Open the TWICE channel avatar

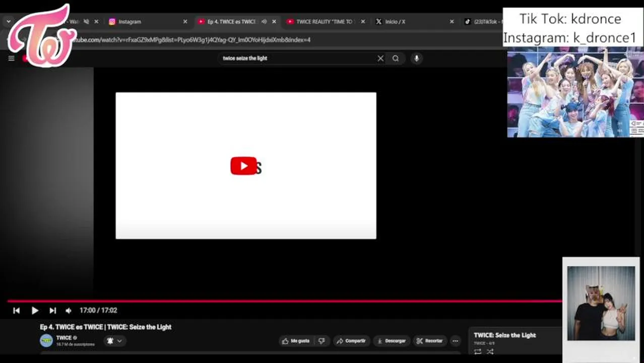coord(46,340)
